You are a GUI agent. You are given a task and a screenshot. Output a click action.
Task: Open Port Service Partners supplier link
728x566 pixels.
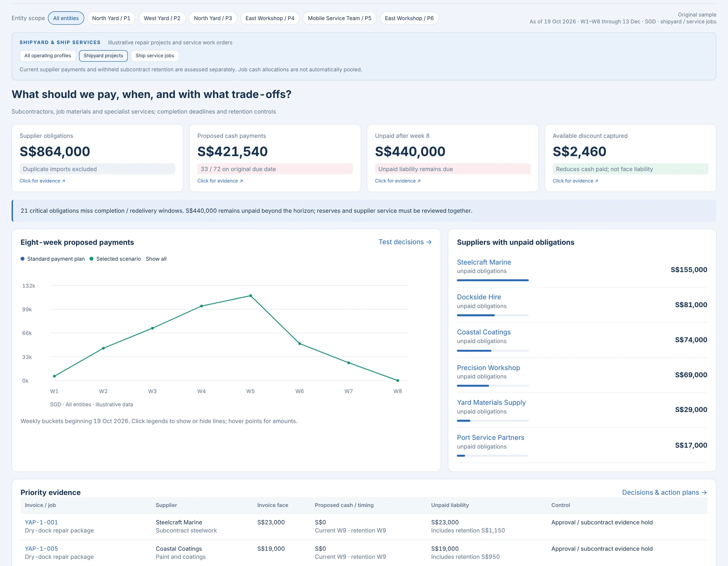490,437
